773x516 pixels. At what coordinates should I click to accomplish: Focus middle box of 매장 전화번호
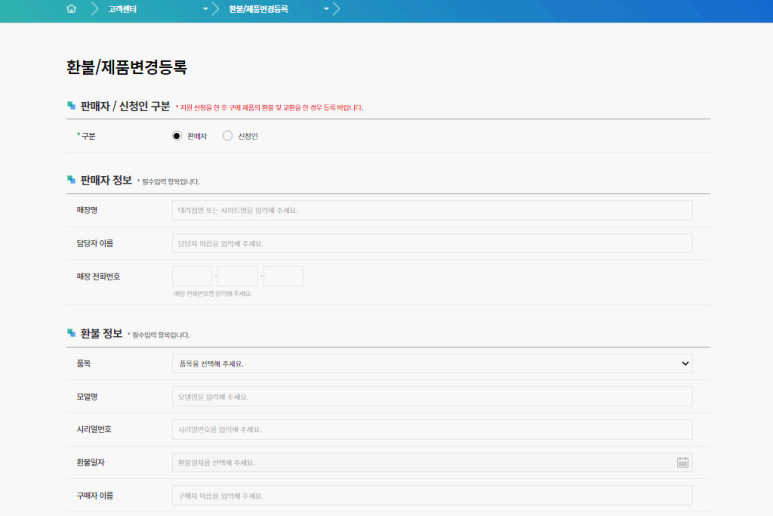point(238,276)
